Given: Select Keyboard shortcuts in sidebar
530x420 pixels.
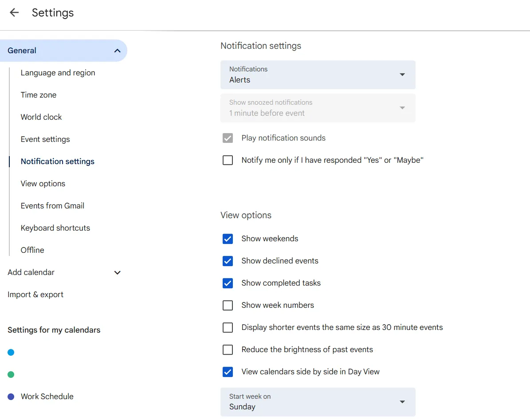Looking at the screenshot, I should pyautogui.click(x=55, y=228).
